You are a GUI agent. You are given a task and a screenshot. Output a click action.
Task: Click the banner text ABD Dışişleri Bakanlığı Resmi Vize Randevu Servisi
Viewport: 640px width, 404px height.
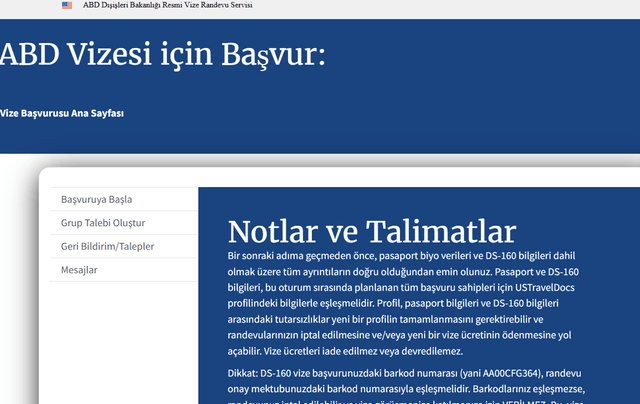[167, 5]
